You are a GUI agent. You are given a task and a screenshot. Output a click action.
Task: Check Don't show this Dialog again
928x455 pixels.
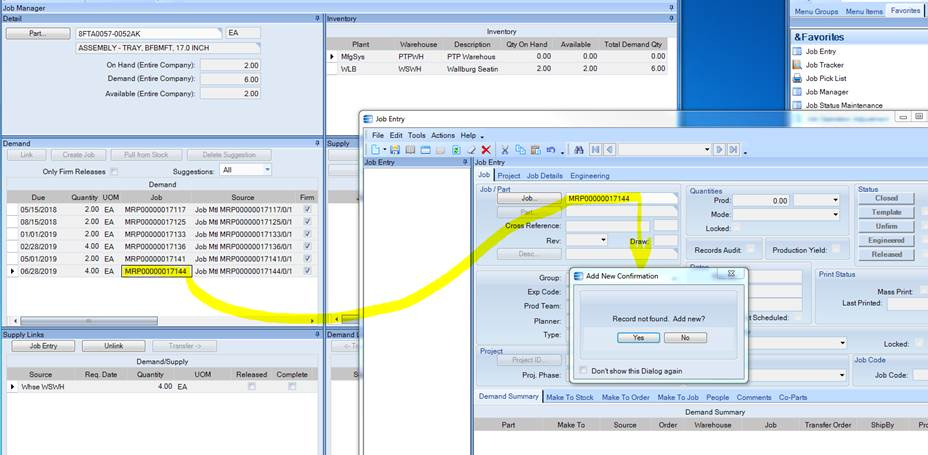(x=584, y=370)
